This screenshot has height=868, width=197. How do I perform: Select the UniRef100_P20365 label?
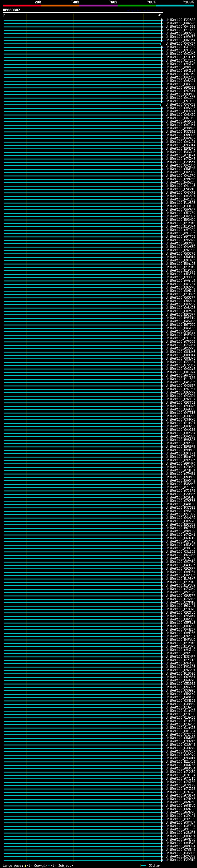tap(180, 494)
